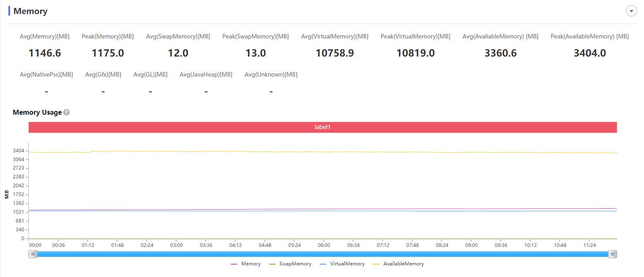This screenshot has height=277, width=644.
Task: Toggle the Memory series in the legend
Action: [x=246, y=264]
